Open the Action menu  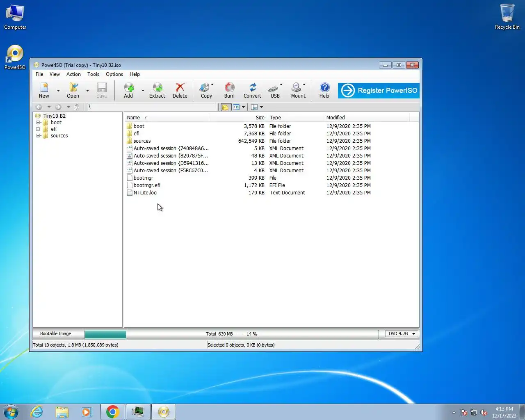tap(73, 74)
